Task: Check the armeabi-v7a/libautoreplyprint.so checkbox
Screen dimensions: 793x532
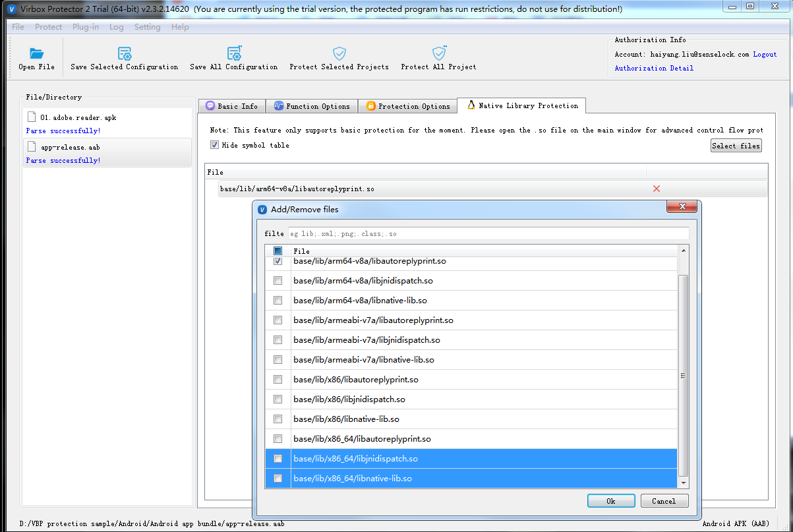Action: point(278,320)
